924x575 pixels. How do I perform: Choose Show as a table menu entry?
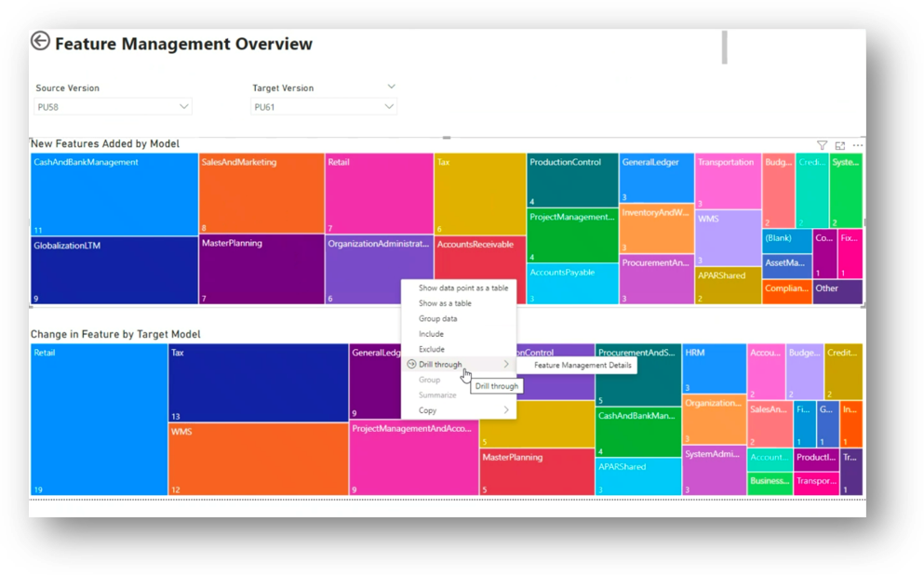[445, 303]
